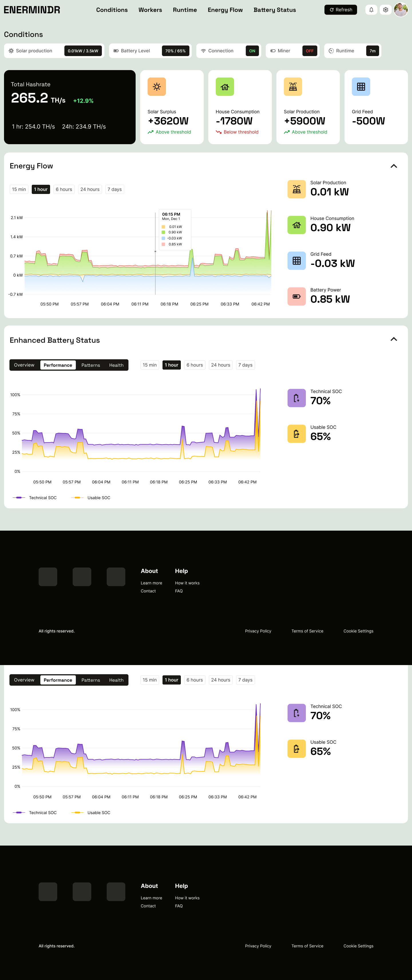Screen dimensions: 412x980
Task: Click the Battery Level icon in conditions bar
Action: (116, 51)
